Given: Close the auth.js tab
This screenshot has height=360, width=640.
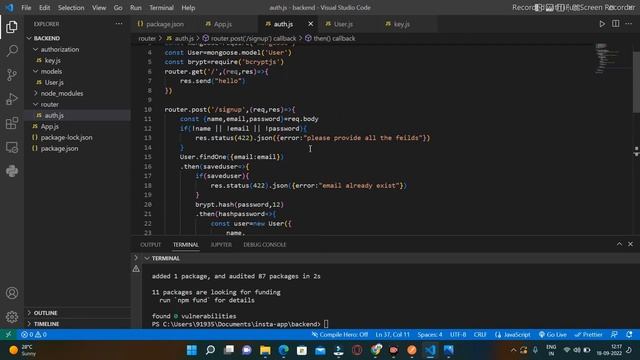Looking at the screenshot, I should click(x=310, y=24).
